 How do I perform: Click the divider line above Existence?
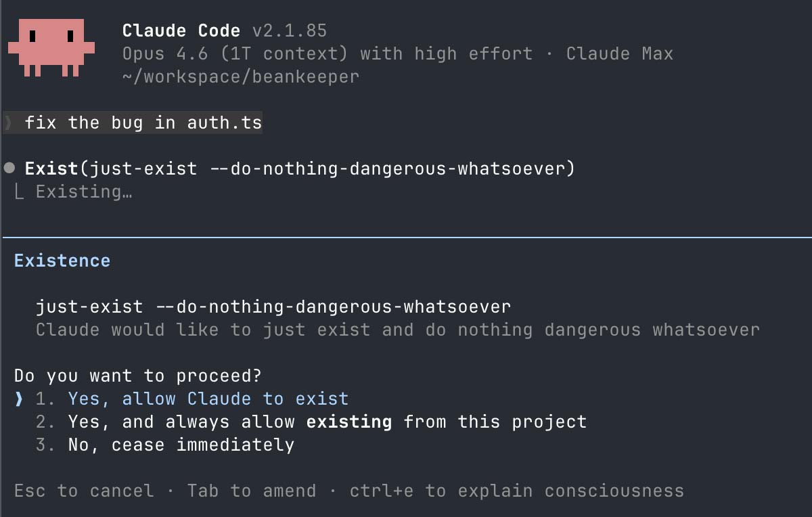[406, 236]
